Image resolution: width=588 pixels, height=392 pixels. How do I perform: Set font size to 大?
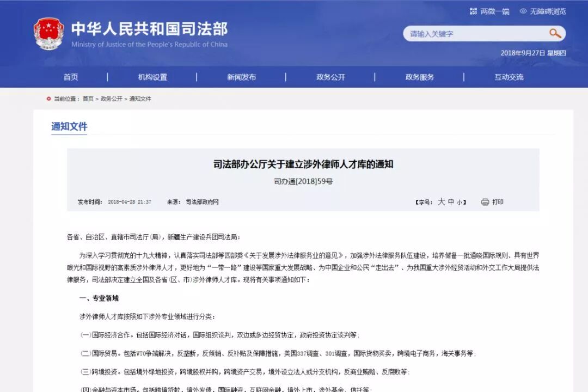click(x=442, y=202)
